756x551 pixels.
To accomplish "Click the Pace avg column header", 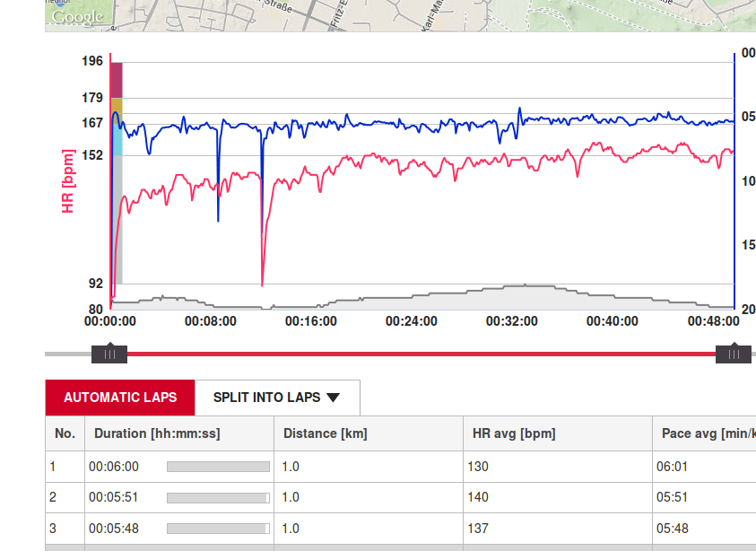I will point(704,433).
